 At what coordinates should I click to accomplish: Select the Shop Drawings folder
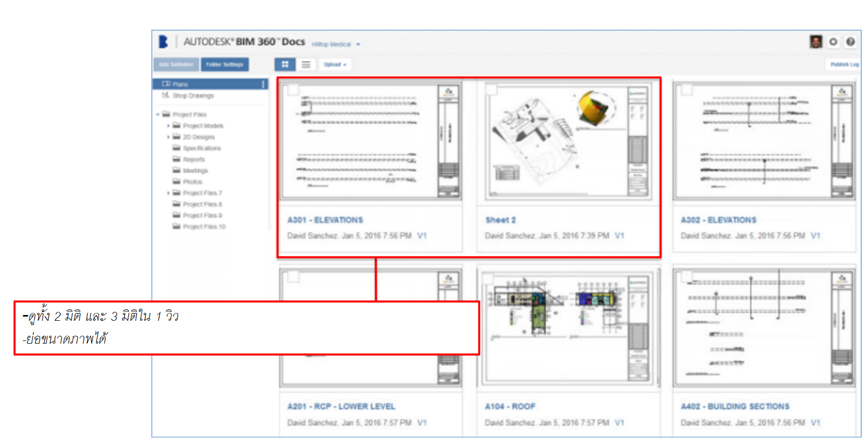click(x=193, y=96)
